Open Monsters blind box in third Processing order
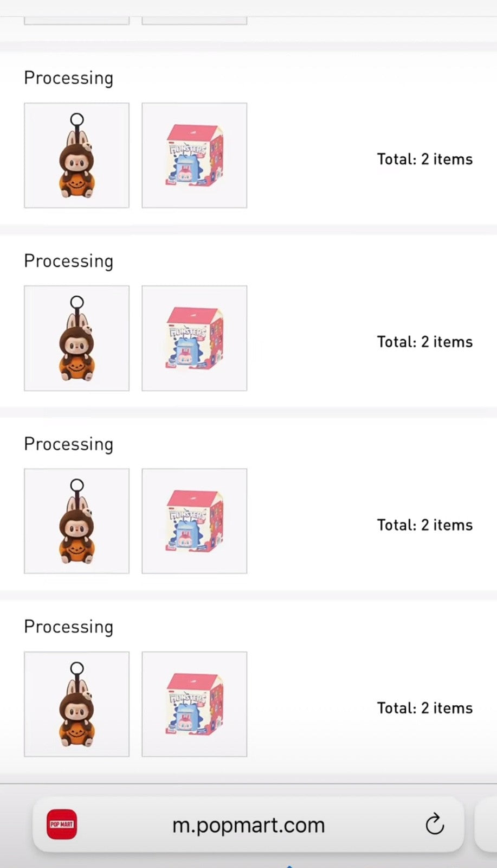 195,521
